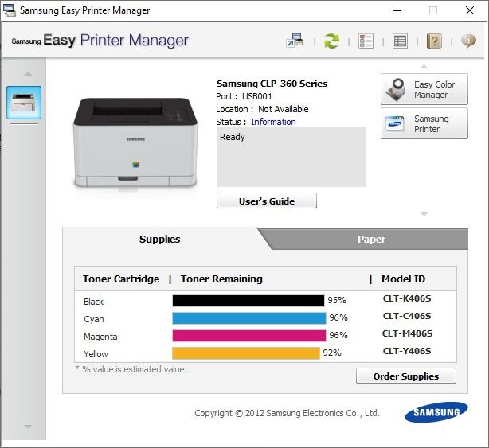Click the yellow toner level bar
The width and height of the screenshot is (489, 448).
(x=246, y=353)
